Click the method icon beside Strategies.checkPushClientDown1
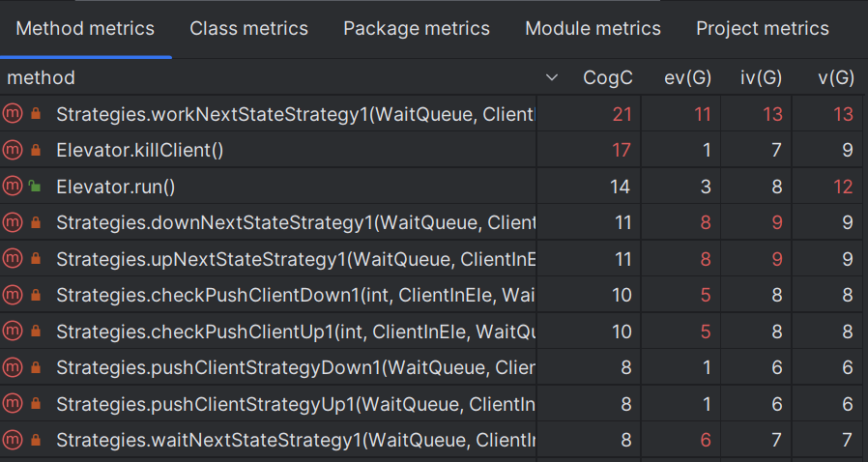 tap(13, 296)
